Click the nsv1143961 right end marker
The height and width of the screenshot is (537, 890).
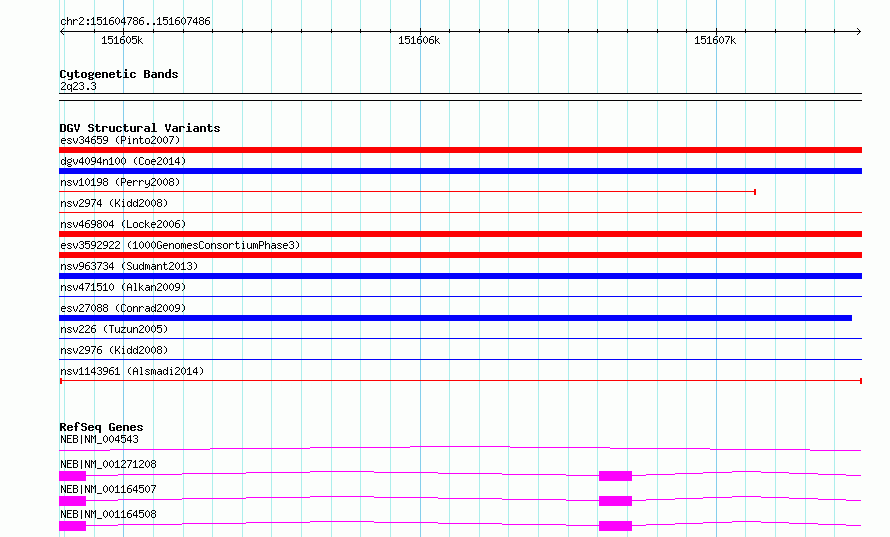[x=861, y=381]
